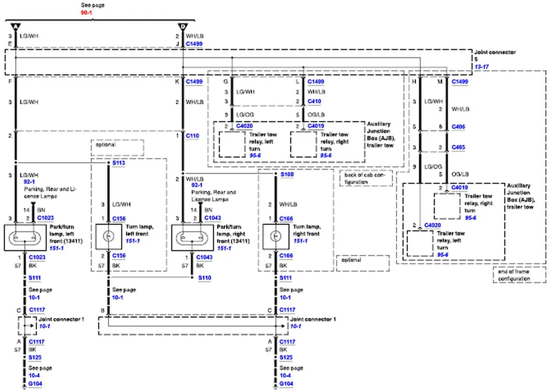
Task: Click the 'See page' text above 90-1
Action: click(93, 5)
